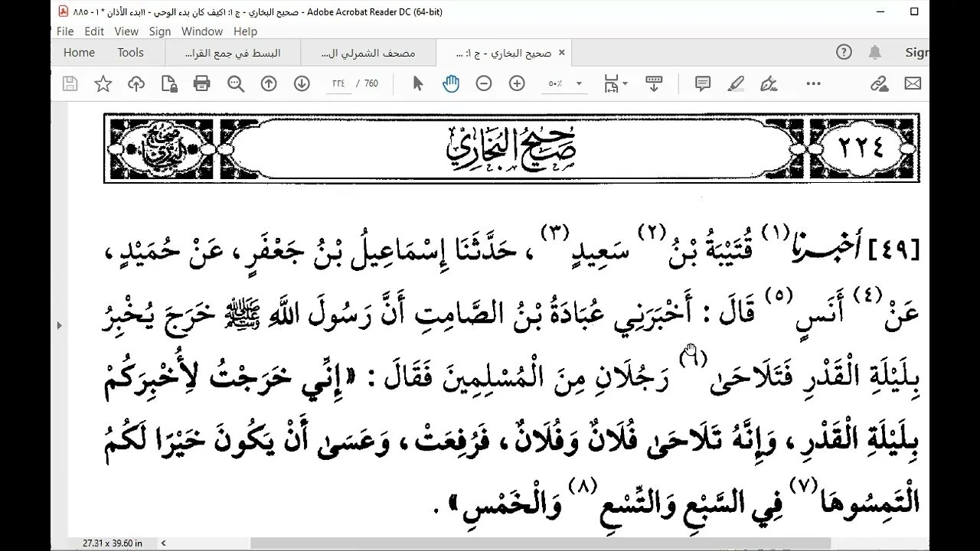Open the View menu
The width and height of the screenshot is (980, 551).
(x=126, y=31)
